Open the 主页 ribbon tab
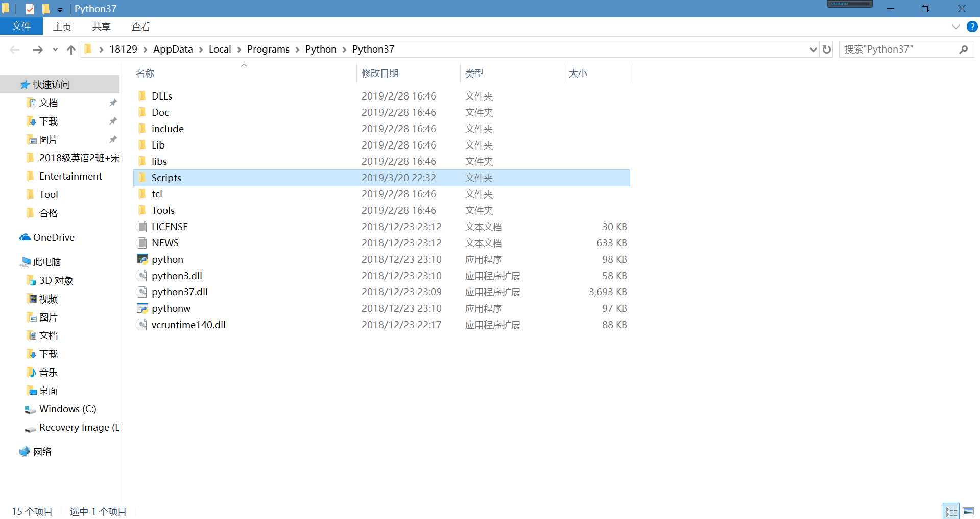The height and width of the screenshot is (519, 980). 62,27
